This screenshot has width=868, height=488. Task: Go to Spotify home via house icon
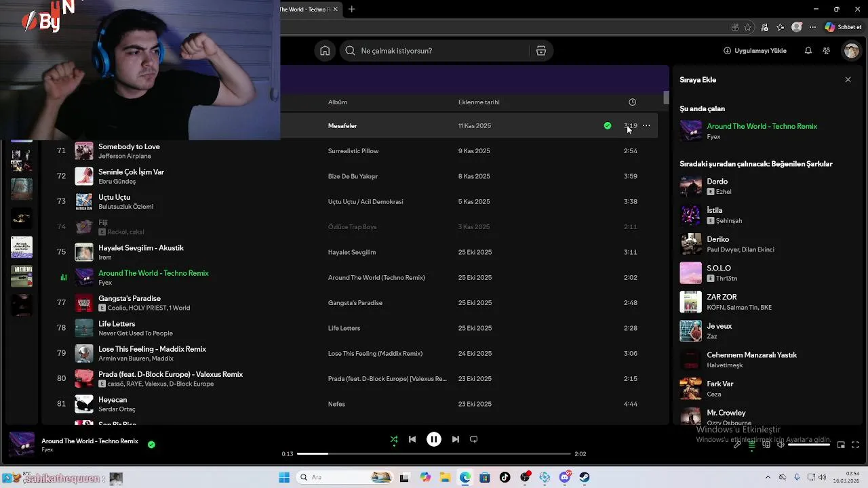[x=325, y=51]
